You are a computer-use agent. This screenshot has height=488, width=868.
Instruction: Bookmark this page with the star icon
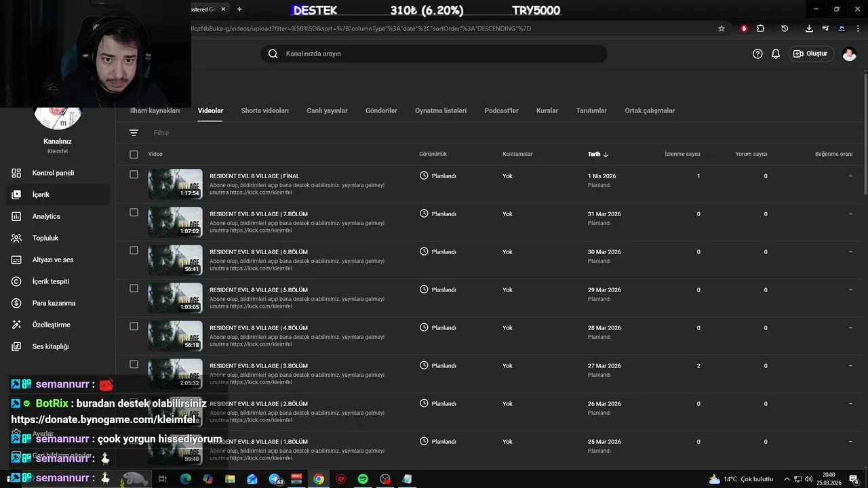(x=722, y=28)
